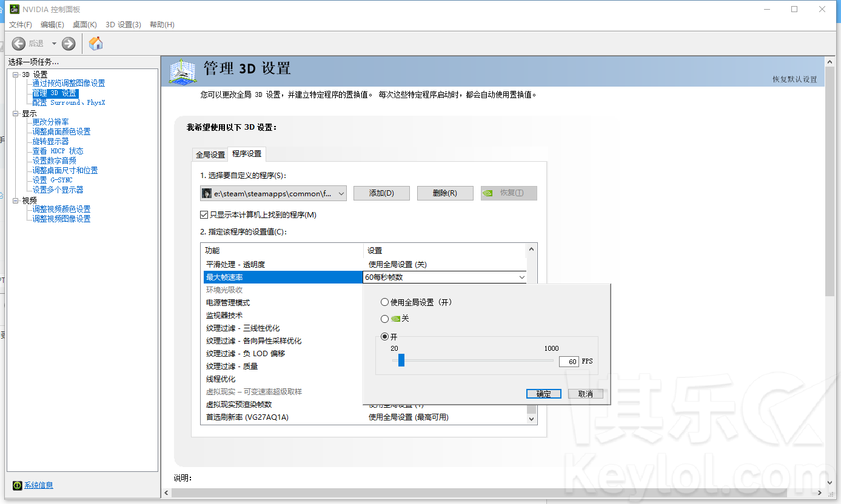Select 管理 3D 设置 in the tree
Screen dimensions: 841x504
point(55,93)
